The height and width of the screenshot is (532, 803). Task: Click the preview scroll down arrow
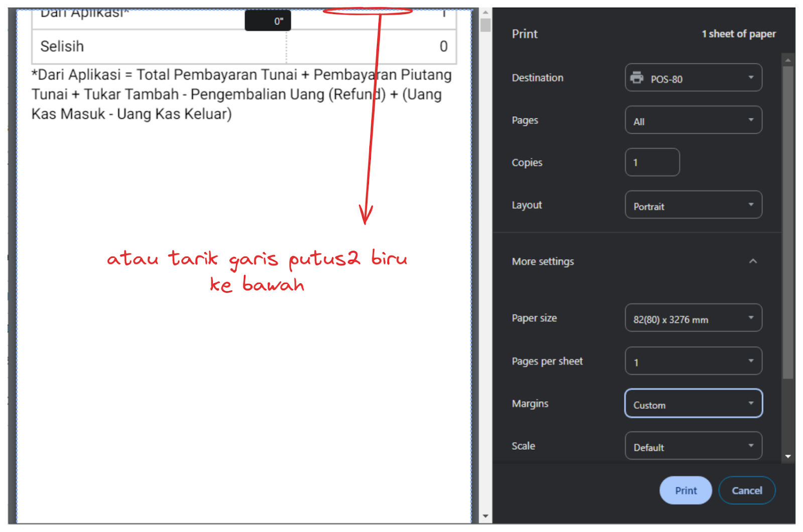click(485, 516)
